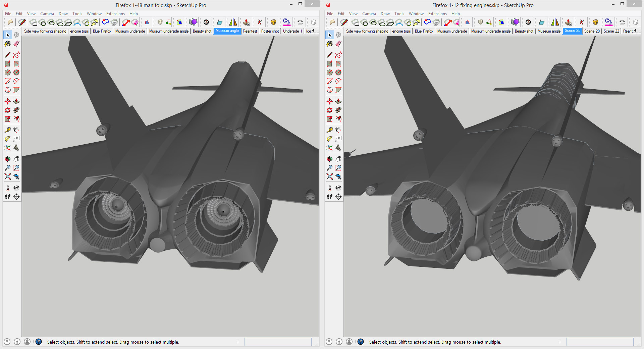Select the Walk footprints tool in left window
The image size is (644, 349).
tap(8, 197)
